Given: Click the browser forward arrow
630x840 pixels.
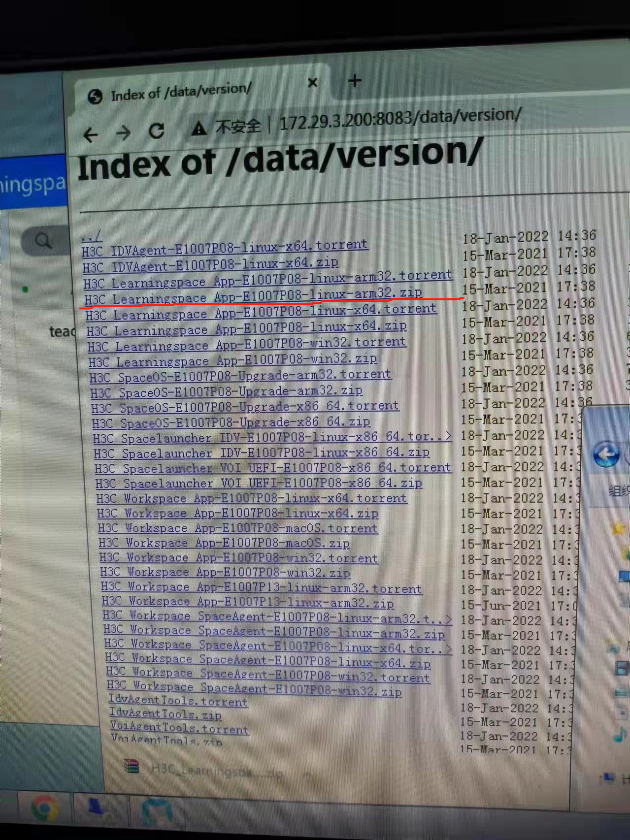Looking at the screenshot, I should (123, 132).
